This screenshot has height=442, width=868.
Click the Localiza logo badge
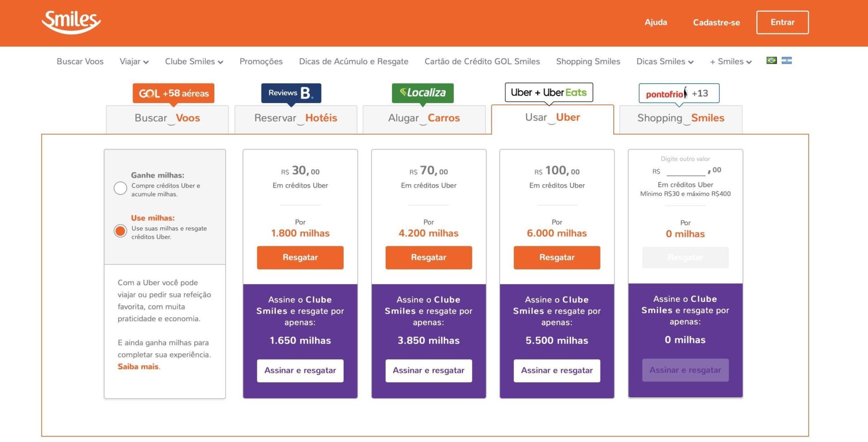click(x=423, y=93)
